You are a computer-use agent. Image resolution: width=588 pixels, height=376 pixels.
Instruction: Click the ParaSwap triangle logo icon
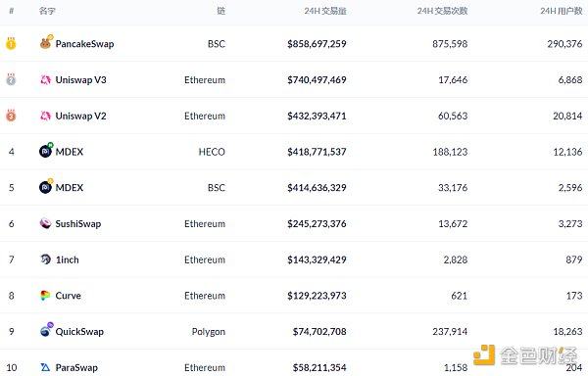[x=45, y=367]
